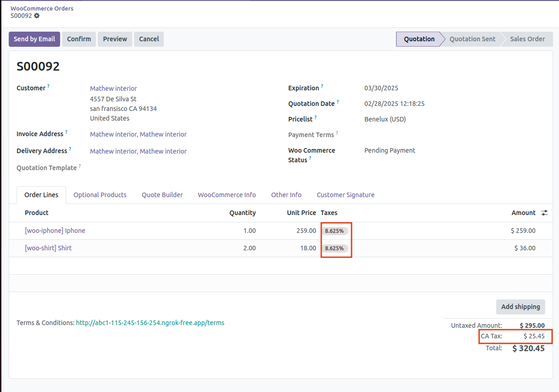Click the Add shipping button

tap(520, 307)
